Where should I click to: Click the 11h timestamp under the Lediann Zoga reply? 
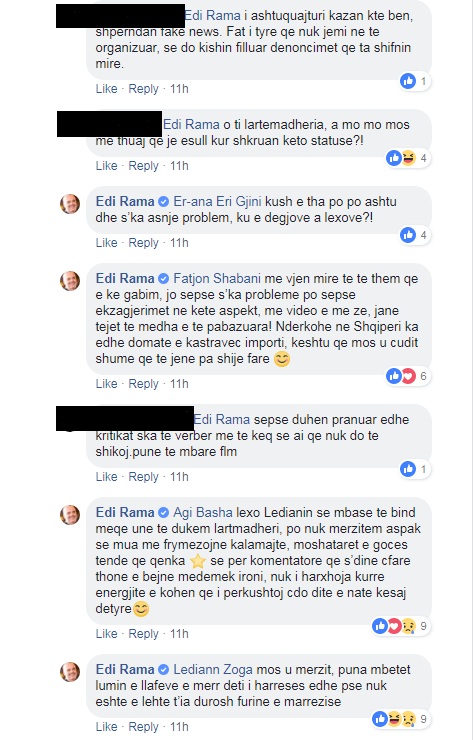(179, 726)
